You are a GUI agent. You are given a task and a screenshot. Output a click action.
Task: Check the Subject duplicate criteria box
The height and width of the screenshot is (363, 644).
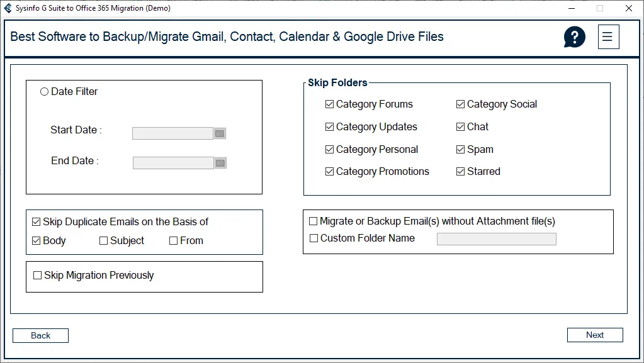tap(103, 241)
